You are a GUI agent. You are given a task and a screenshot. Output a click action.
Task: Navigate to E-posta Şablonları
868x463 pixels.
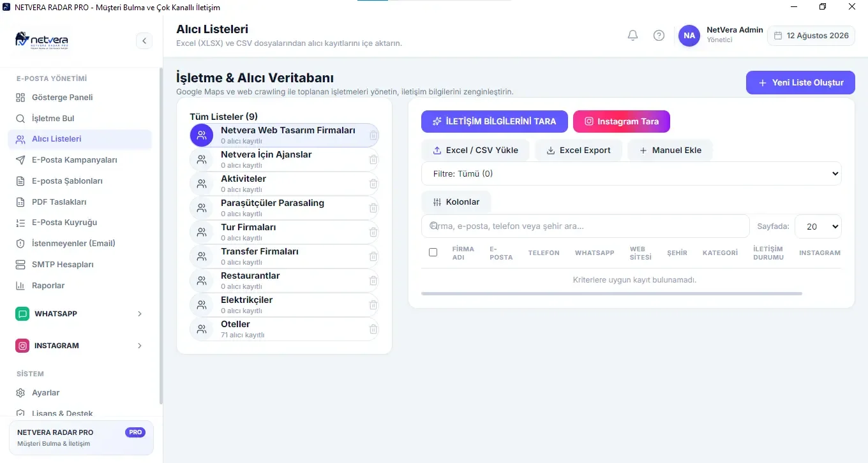(x=80, y=181)
